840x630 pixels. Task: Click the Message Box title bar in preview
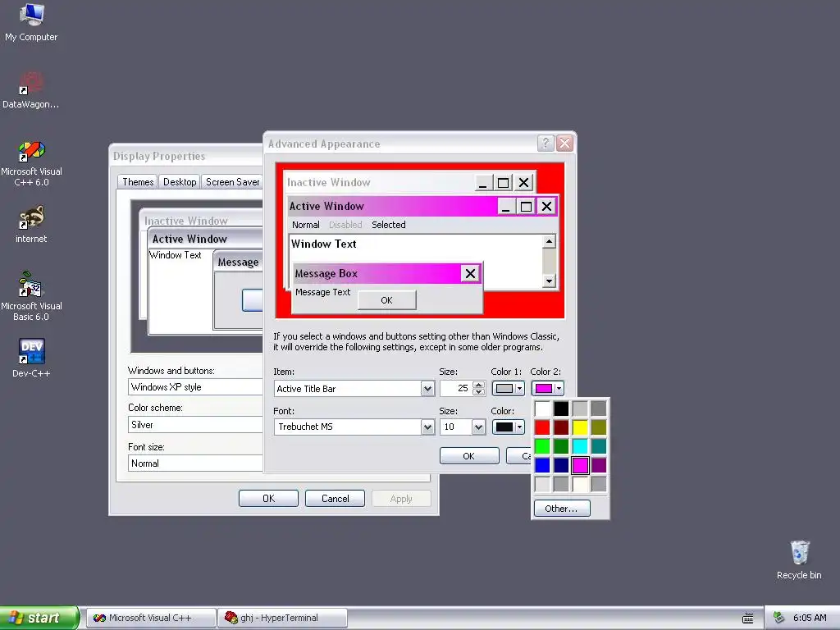coord(376,274)
